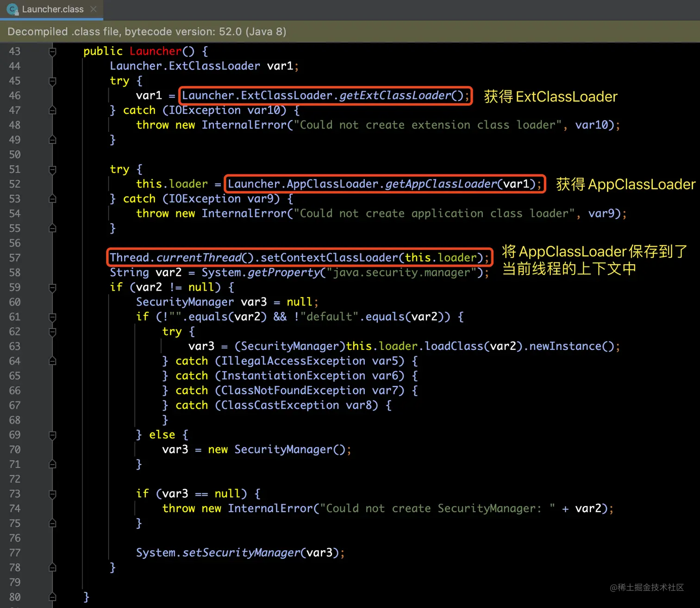Click "Could not create extension class loader" string

pyautogui.click(x=428, y=125)
